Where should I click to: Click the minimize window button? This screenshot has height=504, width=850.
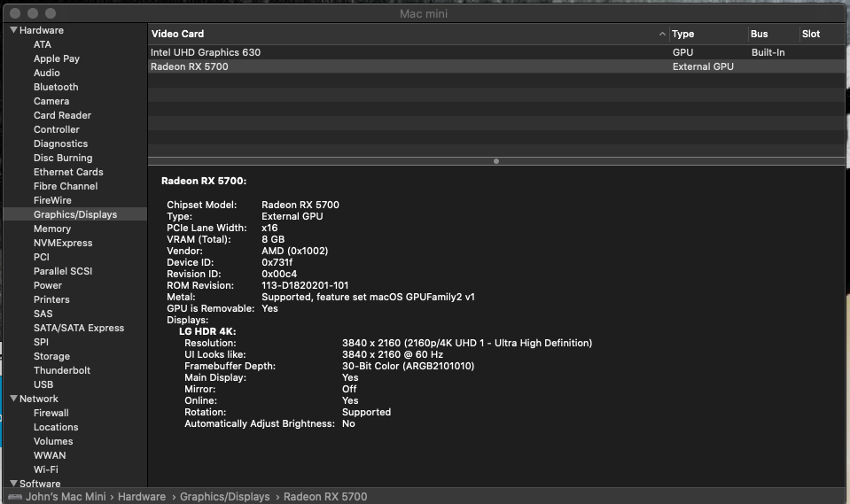33,13
